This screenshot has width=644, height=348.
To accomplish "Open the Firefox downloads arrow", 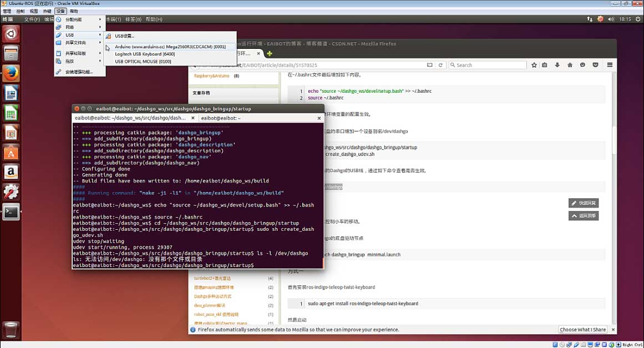I will [x=557, y=65].
